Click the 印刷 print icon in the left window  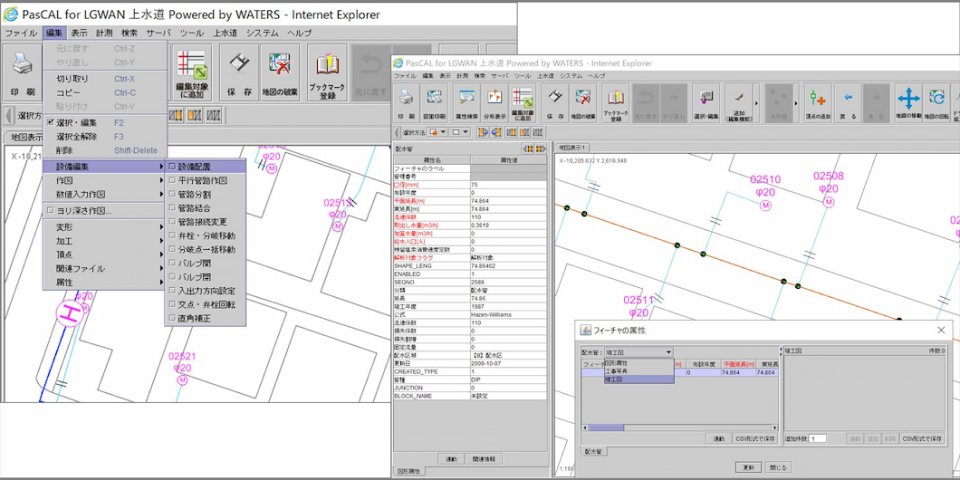click(x=23, y=72)
